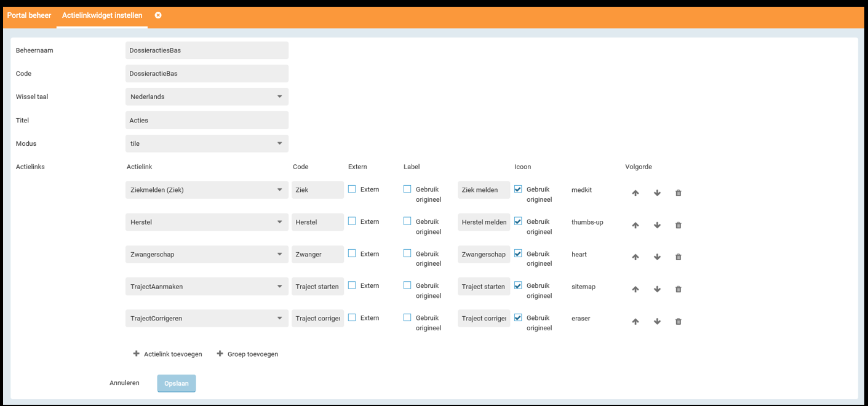The width and height of the screenshot is (868, 406).
Task: Switch to the Portal beheer tab
Action: (x=29, y=15)
